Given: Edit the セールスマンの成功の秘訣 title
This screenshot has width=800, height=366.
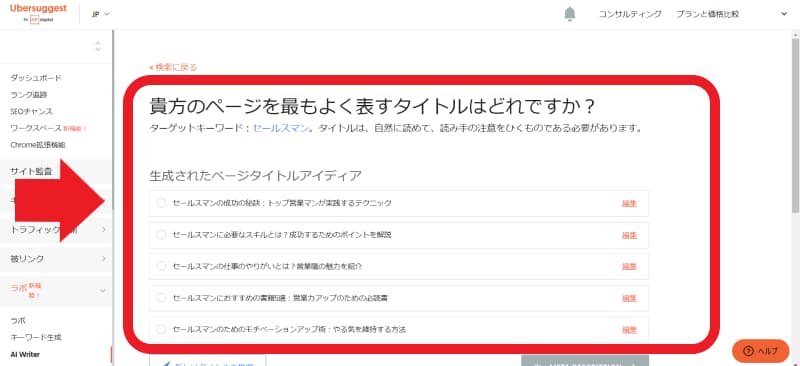Looking at the screenshot, I should (629, 204).
